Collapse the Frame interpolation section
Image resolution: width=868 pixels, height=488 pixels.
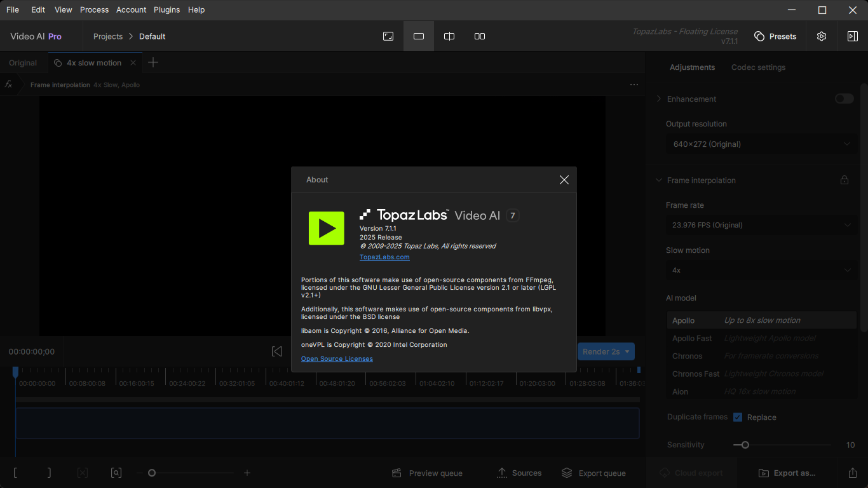[x=659, y=180]
